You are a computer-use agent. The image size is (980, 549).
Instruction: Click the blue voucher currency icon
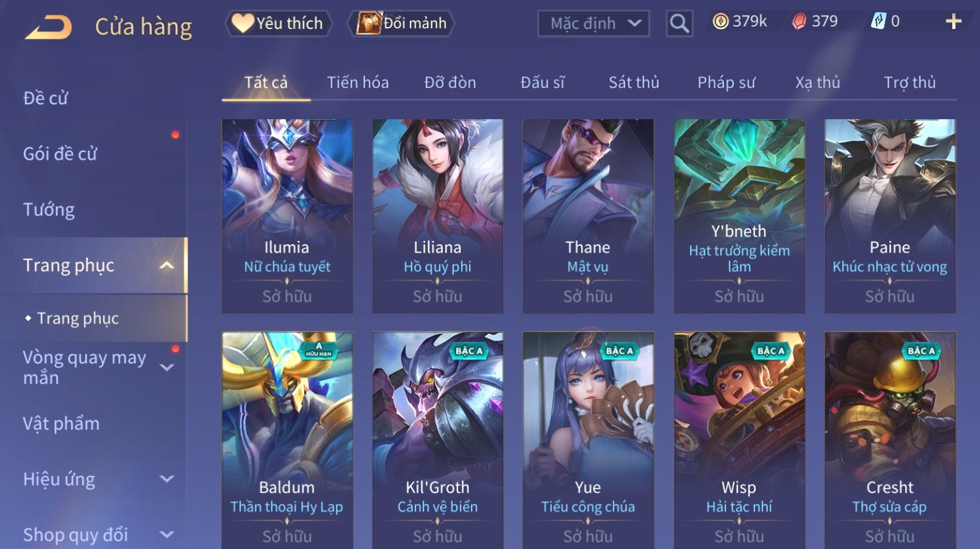tap(878, 21)
